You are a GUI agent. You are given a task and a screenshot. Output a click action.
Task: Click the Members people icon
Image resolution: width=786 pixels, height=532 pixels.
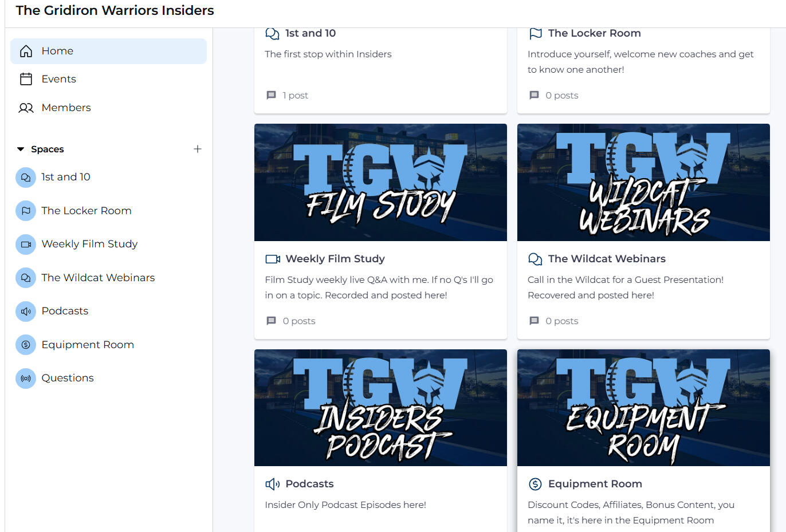point(26,108)
